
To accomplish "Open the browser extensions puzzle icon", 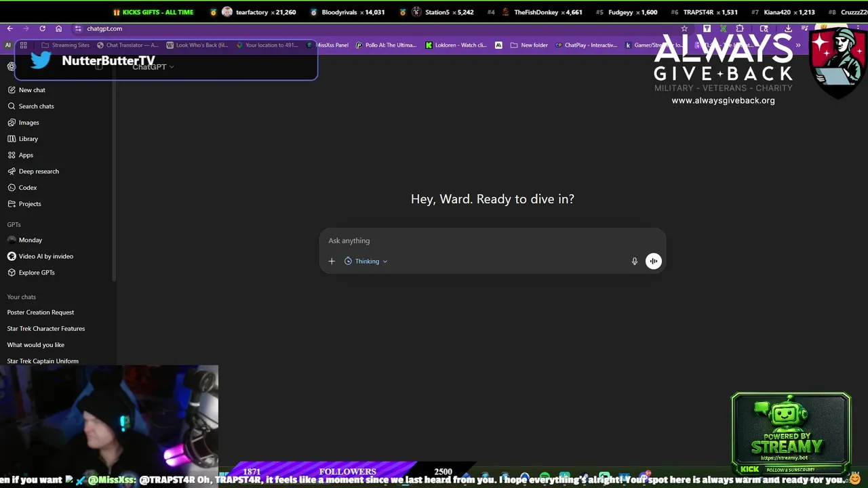I will 740,28.
